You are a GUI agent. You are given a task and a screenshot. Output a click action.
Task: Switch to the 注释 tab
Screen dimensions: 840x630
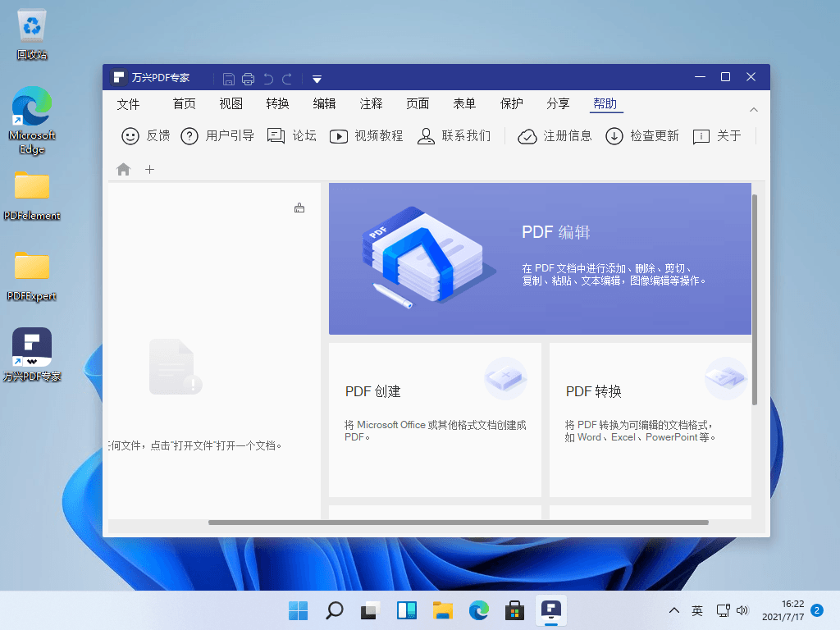[x=372, y=104]
